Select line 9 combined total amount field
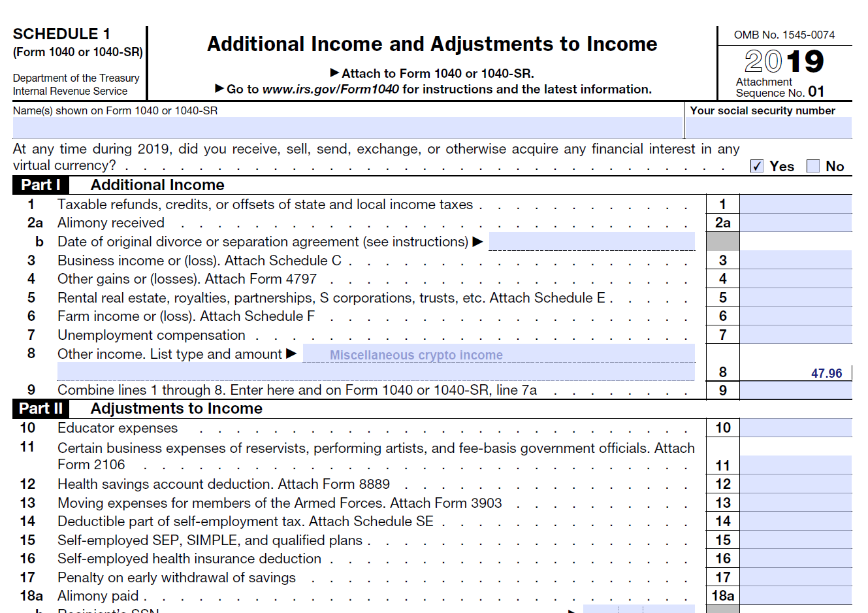Viewport: 868px width, 613px height. coord(796,390)
